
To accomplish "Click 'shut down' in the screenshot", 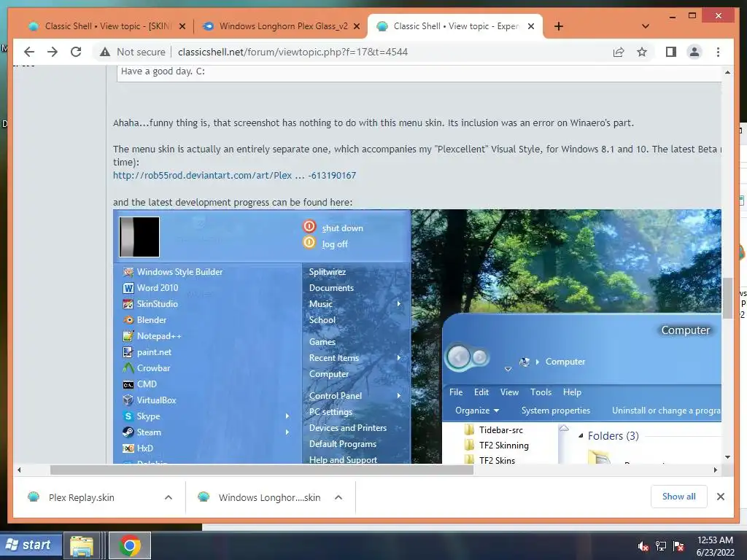I will coord(343,228).
